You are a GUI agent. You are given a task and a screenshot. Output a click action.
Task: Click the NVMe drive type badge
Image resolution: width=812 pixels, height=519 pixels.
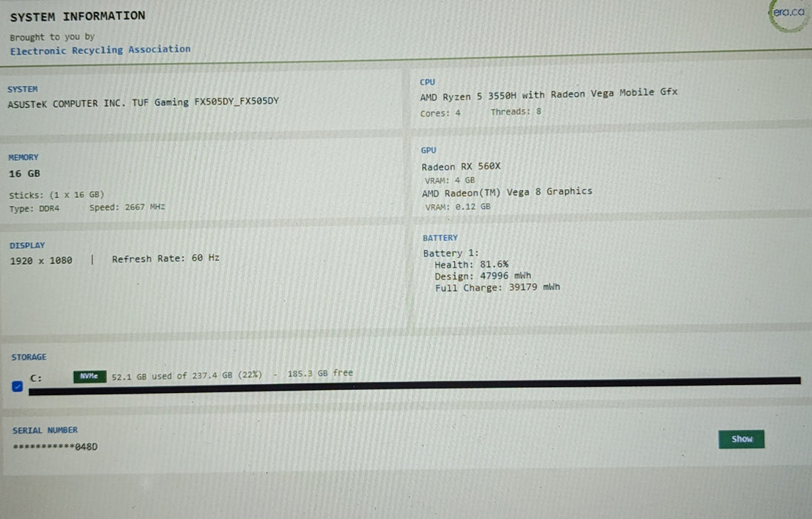click(90, 377)
